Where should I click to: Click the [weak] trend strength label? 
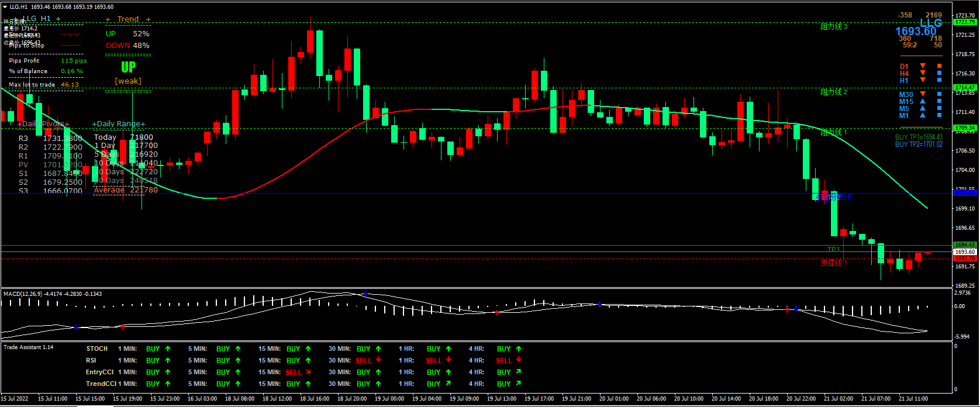coord(128,81)
